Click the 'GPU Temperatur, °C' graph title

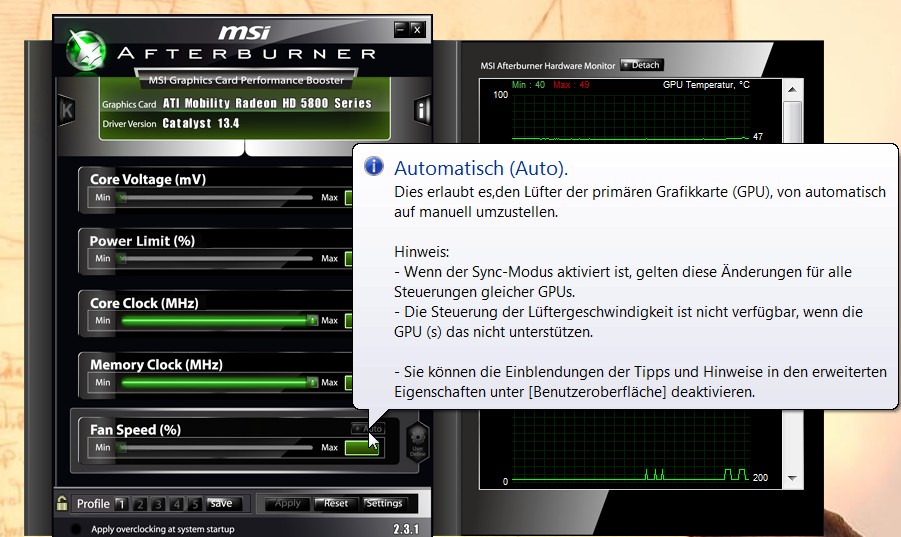(706, 85)
